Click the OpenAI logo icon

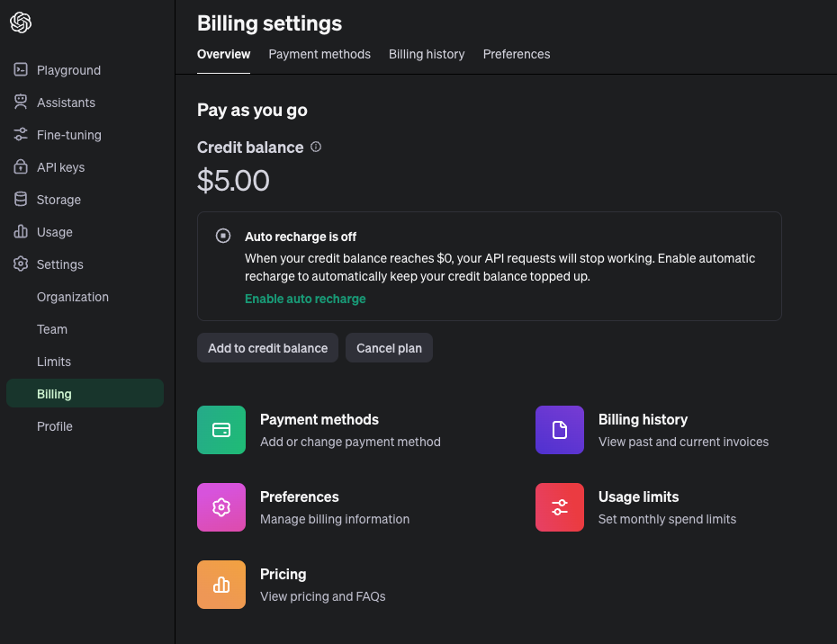click(21, 23)
